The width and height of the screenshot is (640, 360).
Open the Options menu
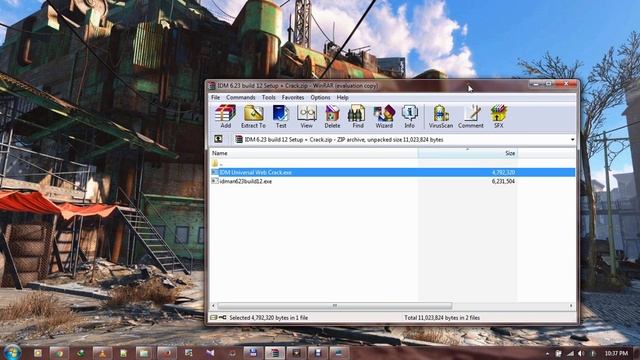click(x=320, y=98)
